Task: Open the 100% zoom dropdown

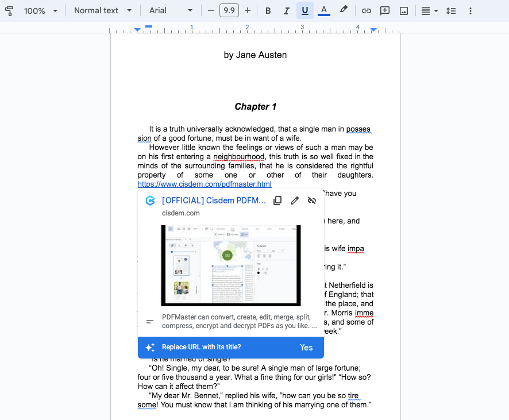Action: point(41,11)
